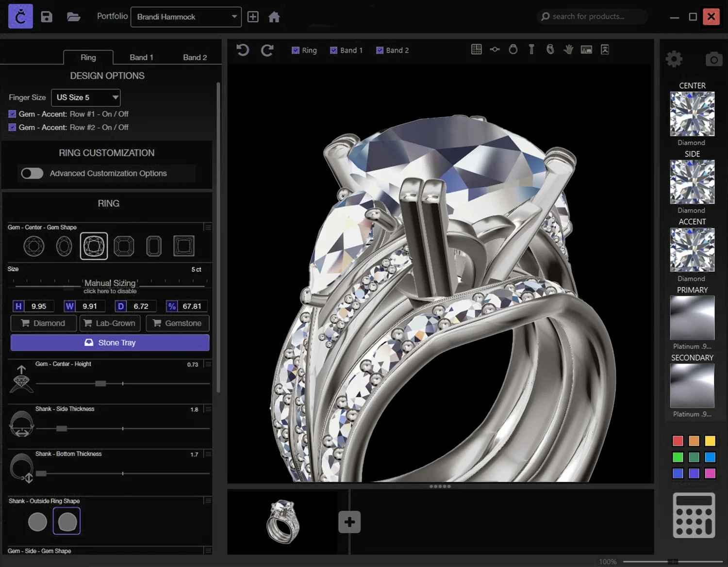Rotate the ring view counter-clockwise
The height and width of the screenshot is (567, 728).
pyautogui.click(x=243, y=50)
